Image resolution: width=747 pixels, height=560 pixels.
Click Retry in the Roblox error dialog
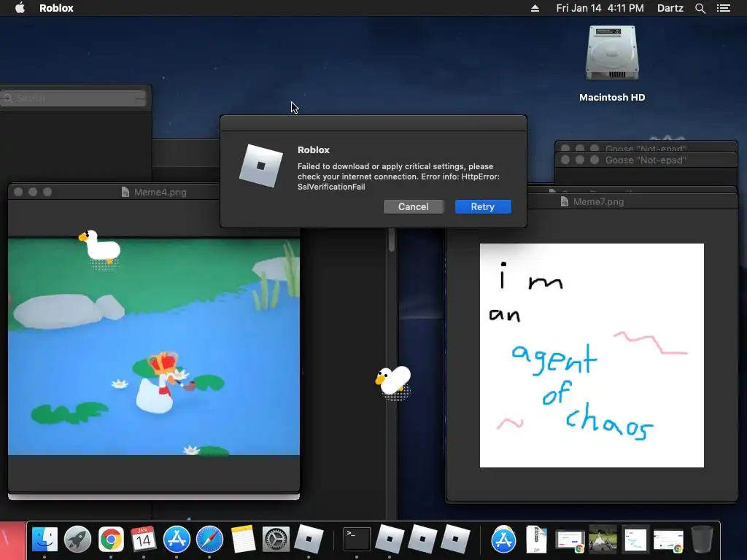[x=483, y=206]
